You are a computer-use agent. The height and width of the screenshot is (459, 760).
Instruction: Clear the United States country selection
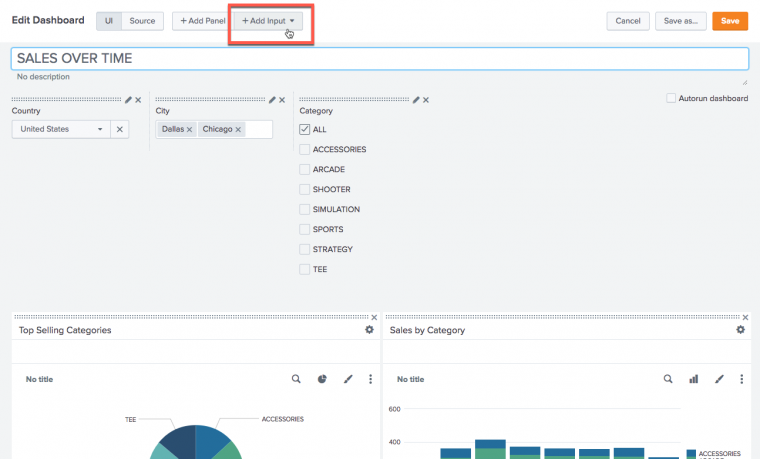120,129
